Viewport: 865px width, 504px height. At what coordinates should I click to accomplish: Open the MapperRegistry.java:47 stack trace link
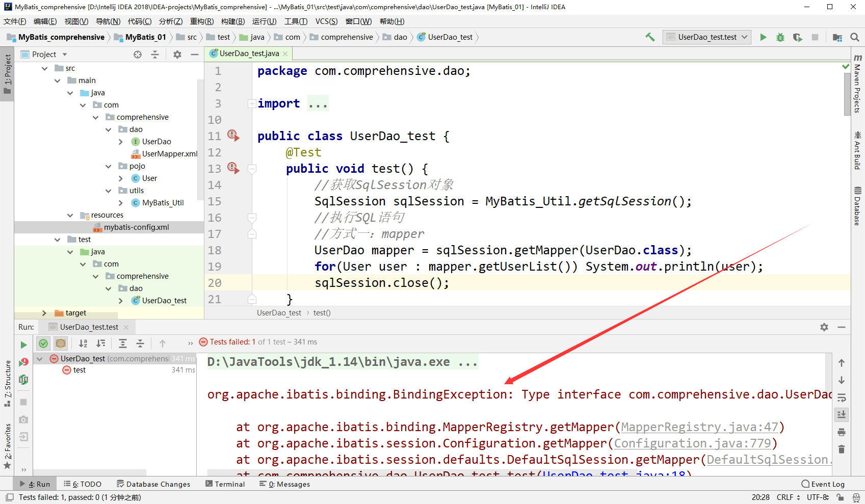pyautogui.click(x=700, y=427)
